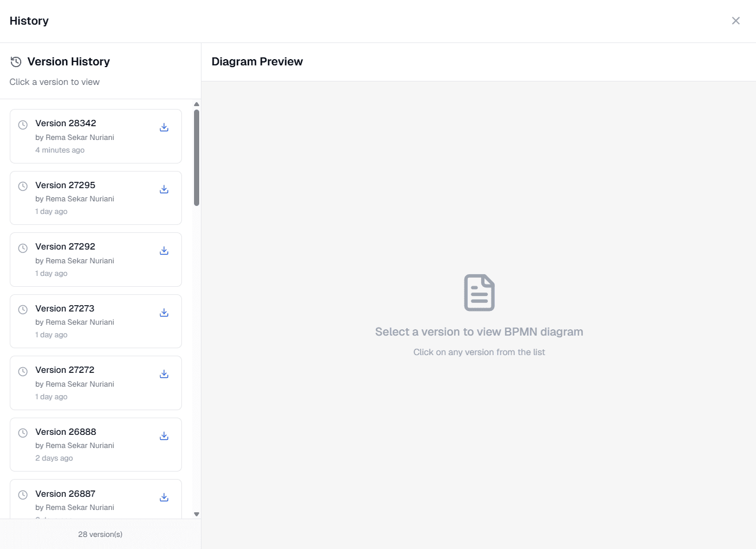Select Version 28342 to preview it
The height and width of the screenshot is (549, 756).
point(86,136)
